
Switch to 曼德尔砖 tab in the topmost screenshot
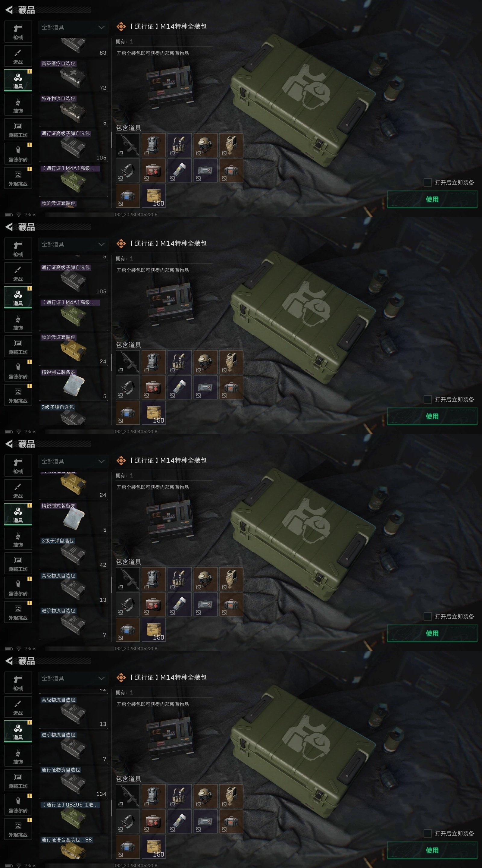[x=18, y=154]
